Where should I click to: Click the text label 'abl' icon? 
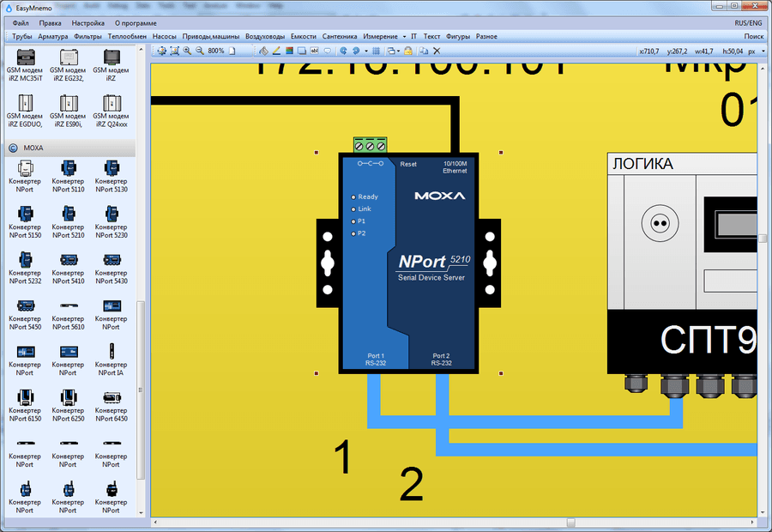314,51
